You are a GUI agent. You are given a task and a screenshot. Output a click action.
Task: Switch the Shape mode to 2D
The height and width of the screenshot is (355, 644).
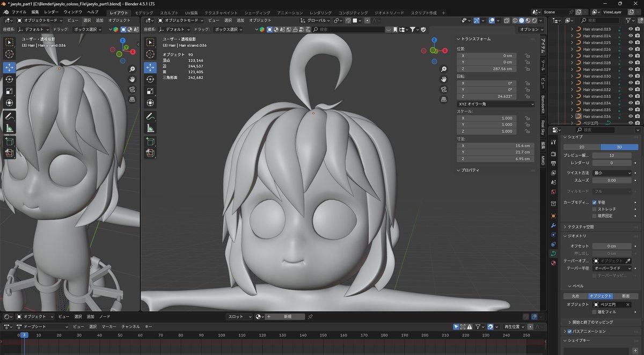582,147
